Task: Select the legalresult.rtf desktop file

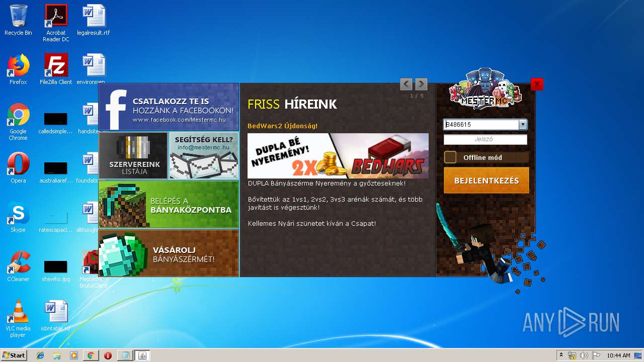Action: point(94,20)
